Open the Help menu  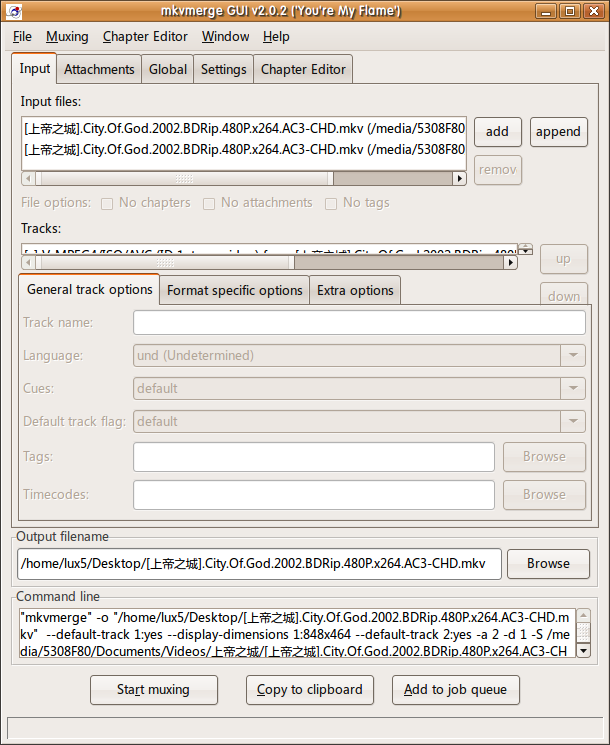coord(276,37)
